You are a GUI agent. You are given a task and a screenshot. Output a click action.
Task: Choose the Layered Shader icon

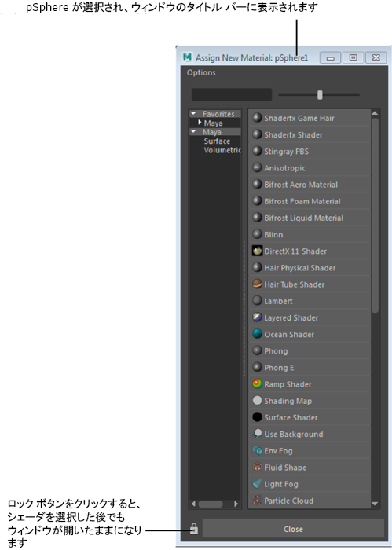pos(258,317)
